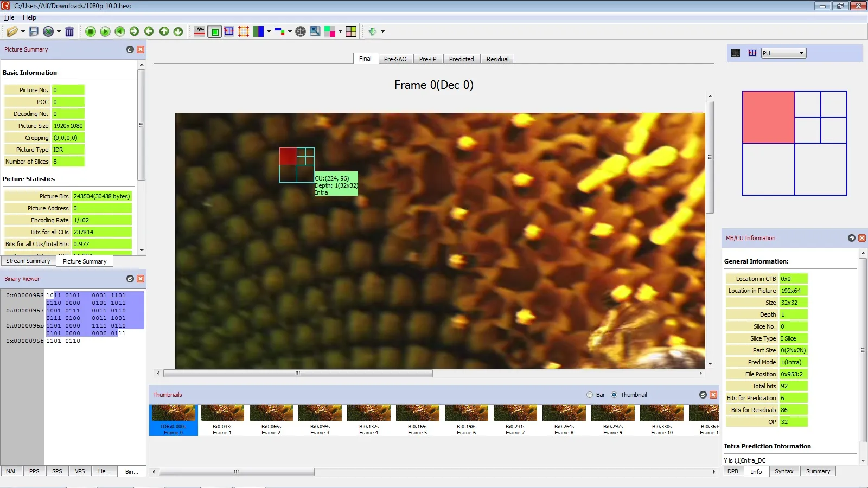
Task: Click the save floppy disk icon
Action: (34, 31)
